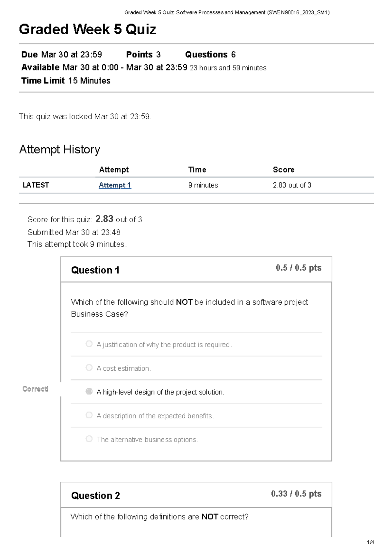The width and height of the screenshot is (392, 555).
Task: Select radio option 'The alternative business options'
Action: point(89,439)
